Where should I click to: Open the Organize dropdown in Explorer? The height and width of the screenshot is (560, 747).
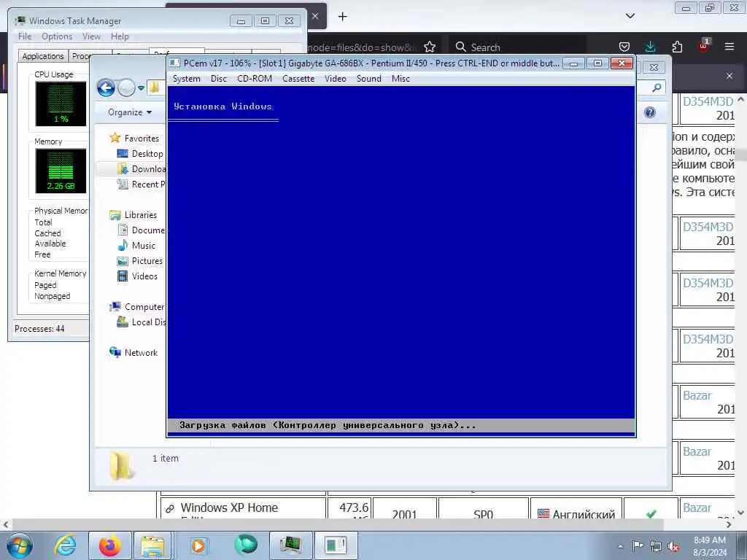130,112
